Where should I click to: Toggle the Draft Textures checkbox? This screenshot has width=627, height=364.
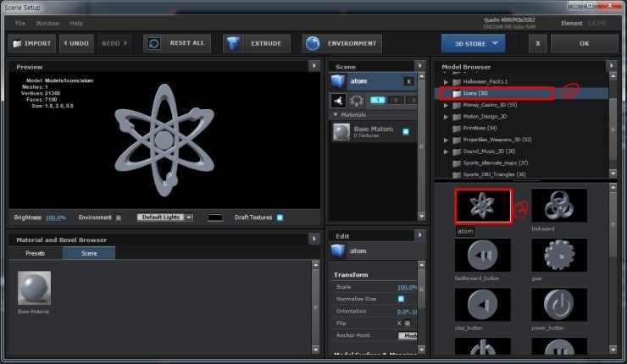pos(280,218)
